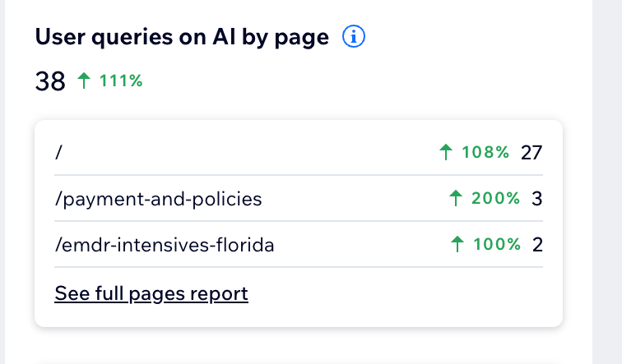Click the /payment-and-policies path text

click(x=158, y=199)
